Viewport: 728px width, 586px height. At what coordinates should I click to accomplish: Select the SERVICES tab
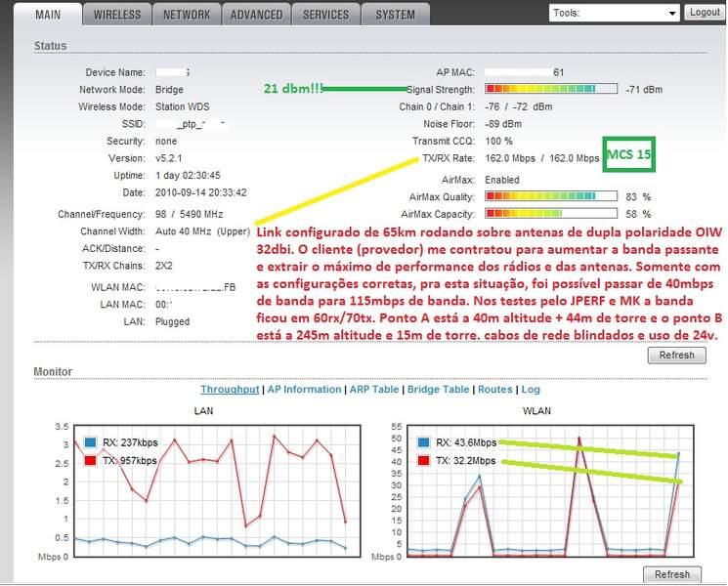point(326,15)
